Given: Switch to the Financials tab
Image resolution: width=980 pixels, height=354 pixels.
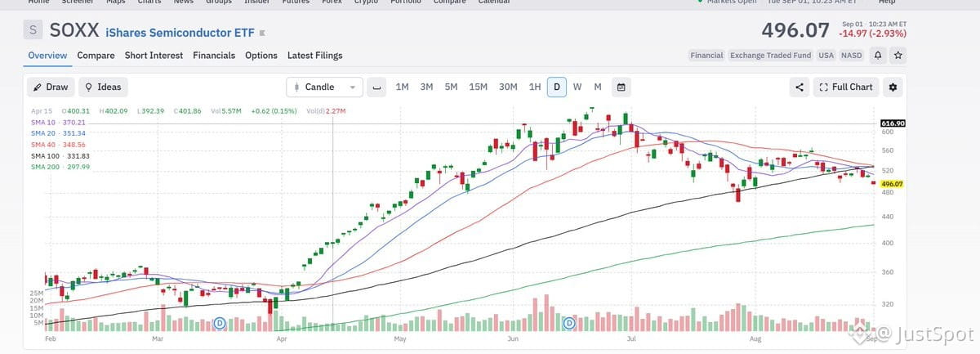Looking at the screenshot, I should pyautogui.click(x=214, y=56).
